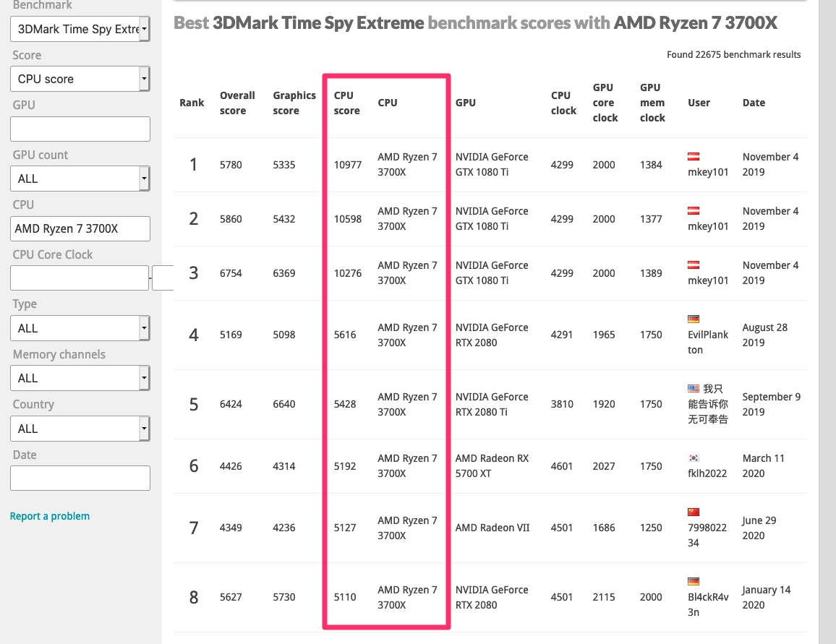Click the Rank column header
Screen dimensions: 836x644
click(x=192, y=103)
